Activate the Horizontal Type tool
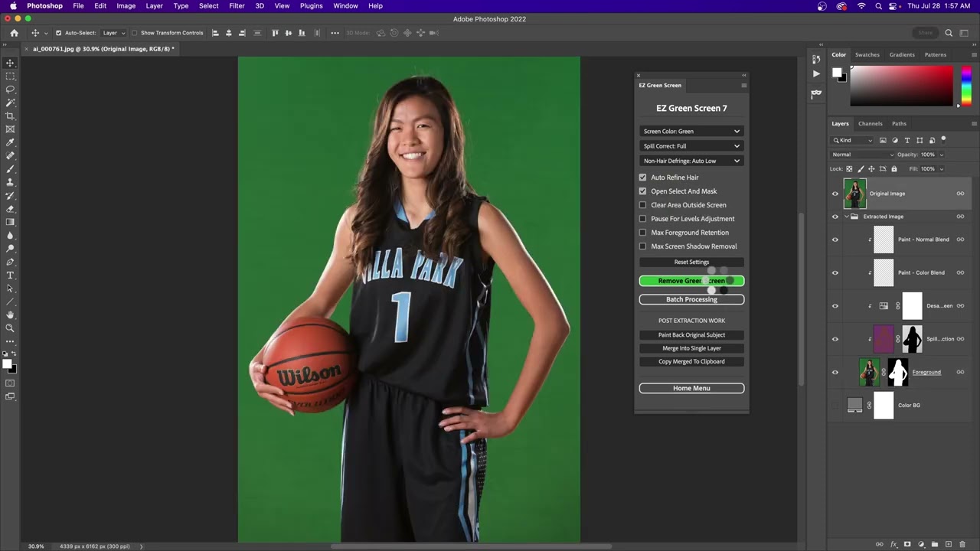Screen dimensions: 980x551 coord(10,275)
